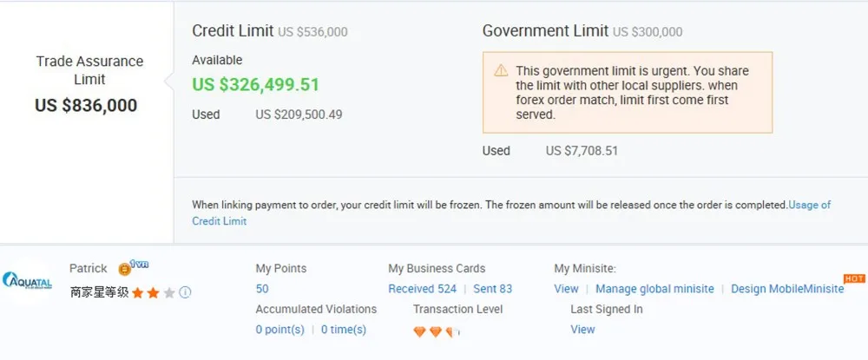Viewport: 868px width, 360px height.
Task: Click the gold 1-year supplier badge
Action: pos(126,269)
